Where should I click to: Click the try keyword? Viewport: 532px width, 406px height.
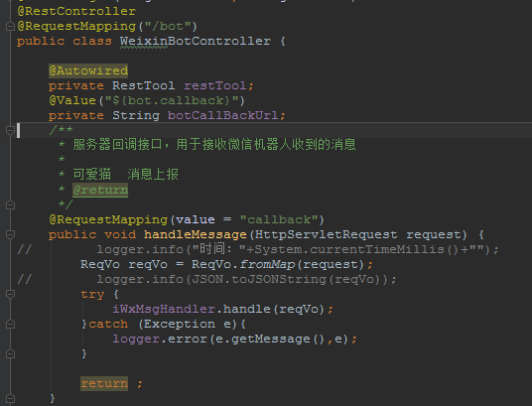coord(92,294)
